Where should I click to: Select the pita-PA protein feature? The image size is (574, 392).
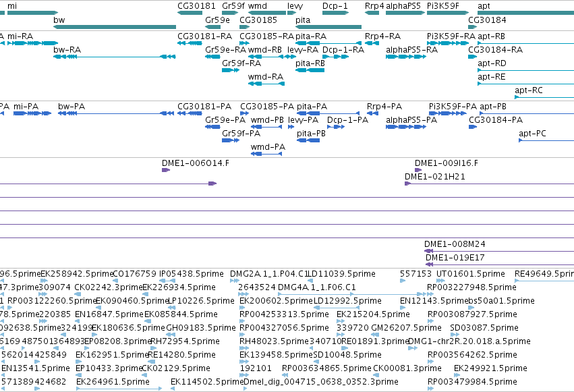[328, 113]
